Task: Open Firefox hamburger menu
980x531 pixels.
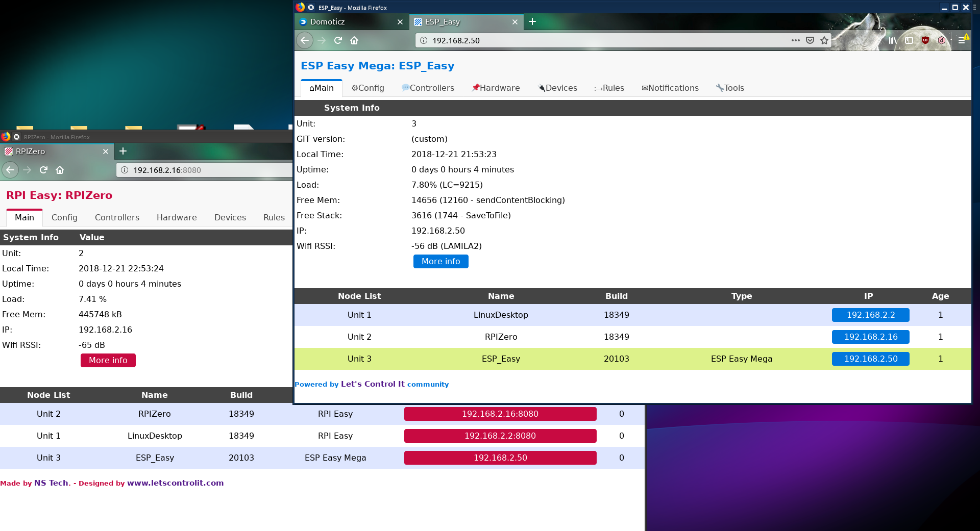Action: pyautogui.click(x=962, y=40)
